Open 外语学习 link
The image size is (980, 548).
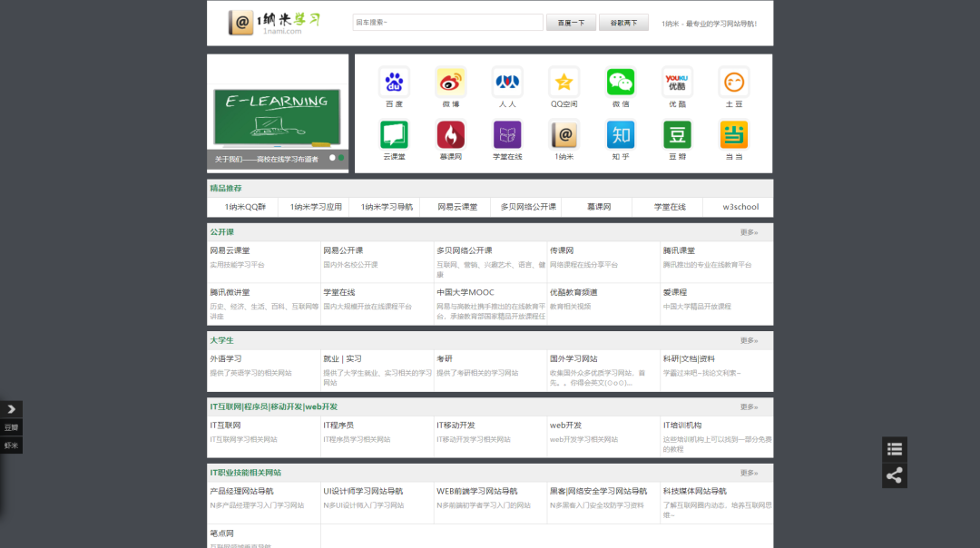(226, 358)
